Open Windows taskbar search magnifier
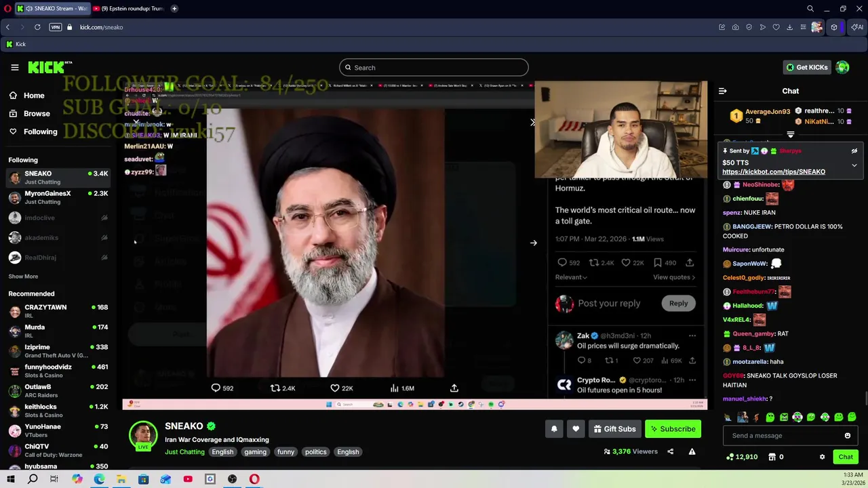Image resolution: width=868 pixels, height=488 pixels. (x=33, y=479)
